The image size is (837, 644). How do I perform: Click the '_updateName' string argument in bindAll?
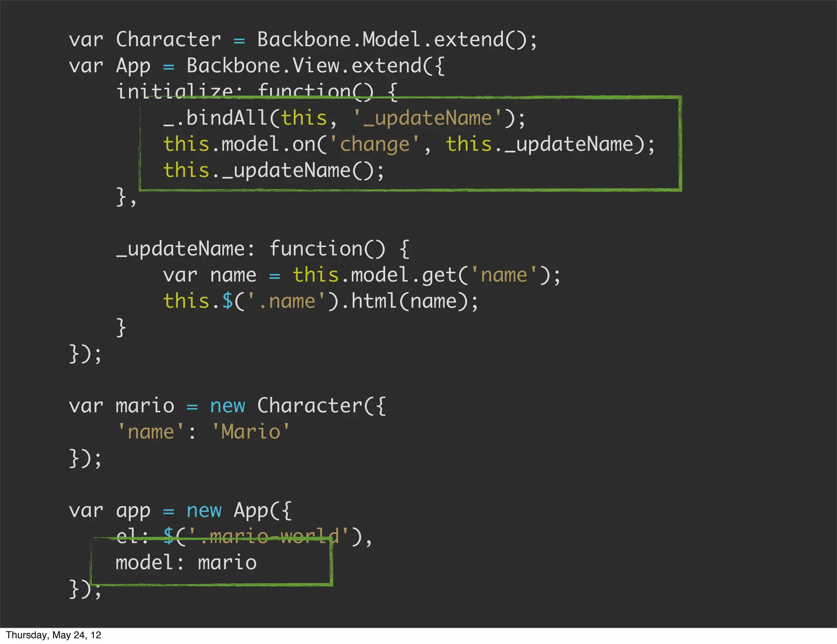[427, 119]
